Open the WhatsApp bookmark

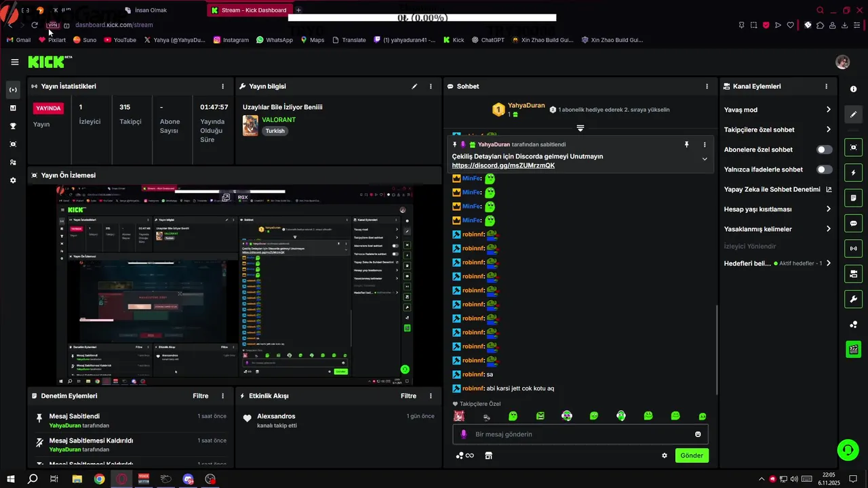pyautogui.click(x=274, y=40)
